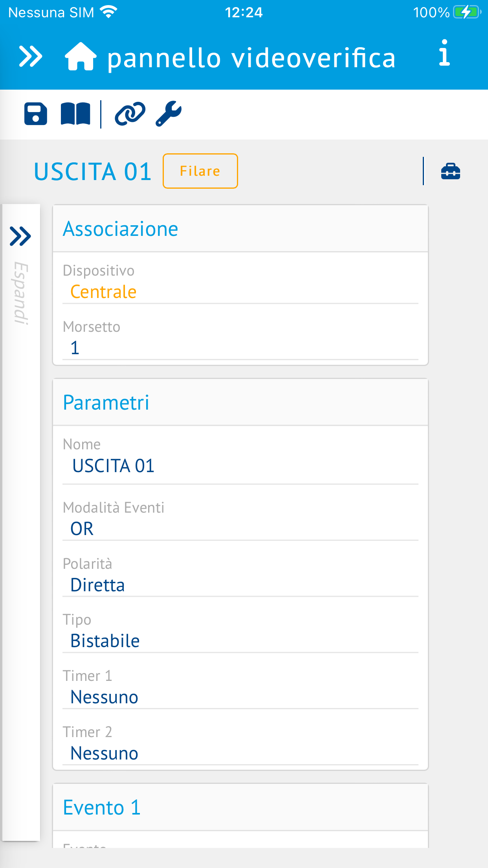Click the Filare button
This screenshot has width=488, height=868.
coord(200,171)
